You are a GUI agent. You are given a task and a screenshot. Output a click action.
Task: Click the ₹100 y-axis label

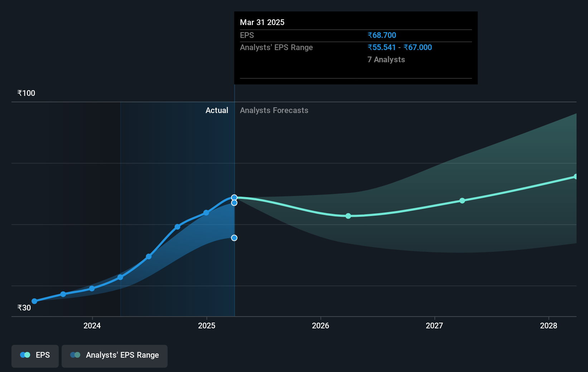point(26,93)
